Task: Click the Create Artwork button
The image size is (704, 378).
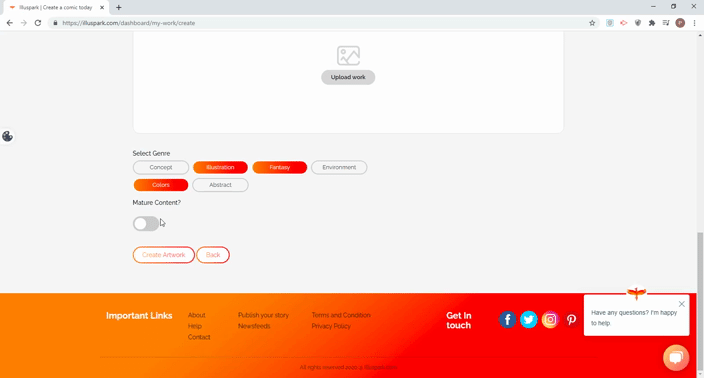Action: click(x=163, y=255)
